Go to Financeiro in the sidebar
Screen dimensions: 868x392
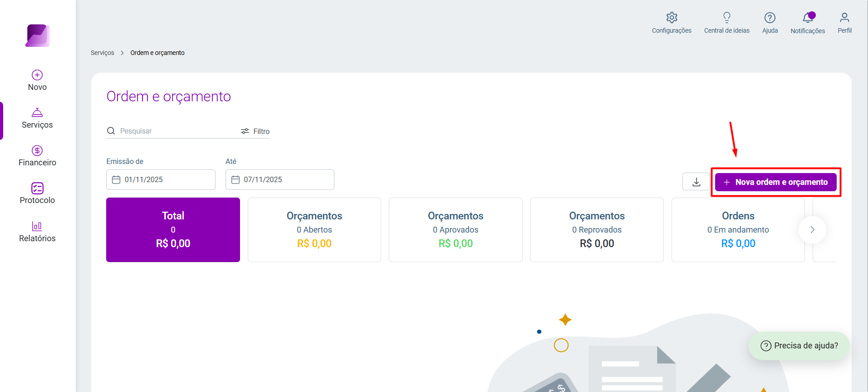point(37,156)
